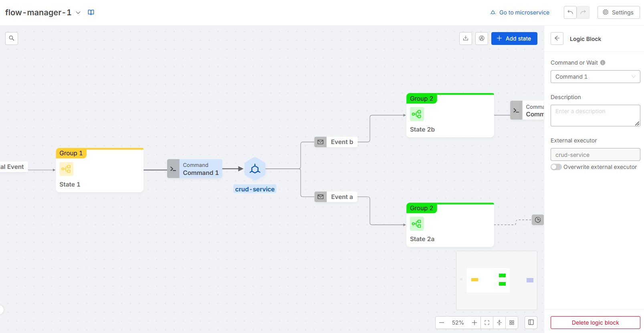644x333 pixels.
Task: Open the canvas search magnifier
Action: 12,39
